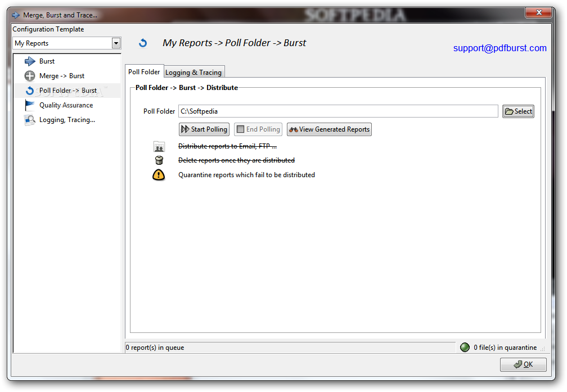
Task: Click the blue Burst arrow icon
Action: [30, 61]
